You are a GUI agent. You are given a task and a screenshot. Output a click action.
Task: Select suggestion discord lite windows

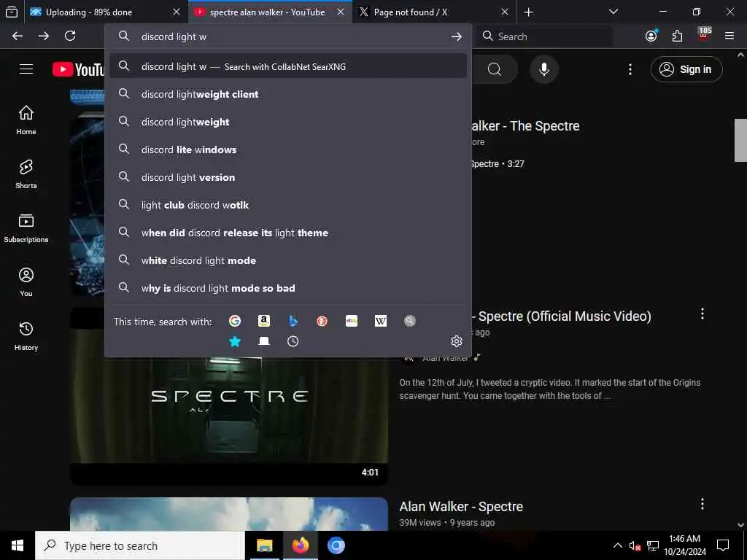pos(288,149)
